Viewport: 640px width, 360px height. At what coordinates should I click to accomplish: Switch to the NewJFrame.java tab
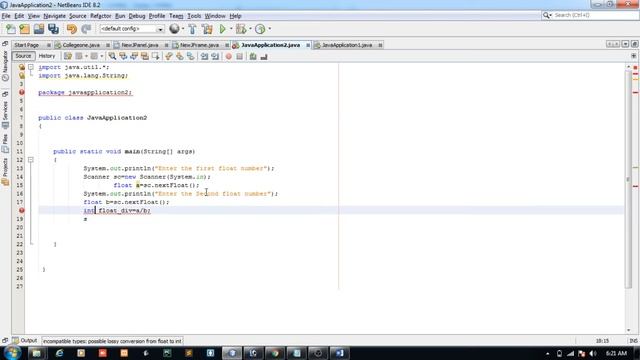point(199,45)
